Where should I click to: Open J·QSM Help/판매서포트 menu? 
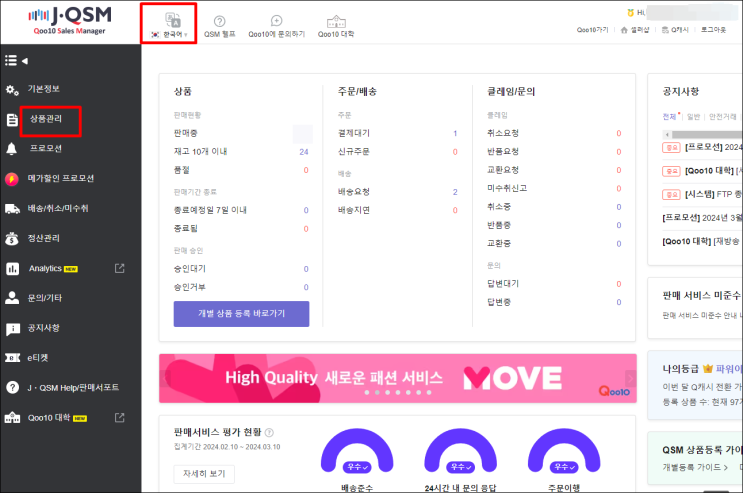tap(73, 388)
